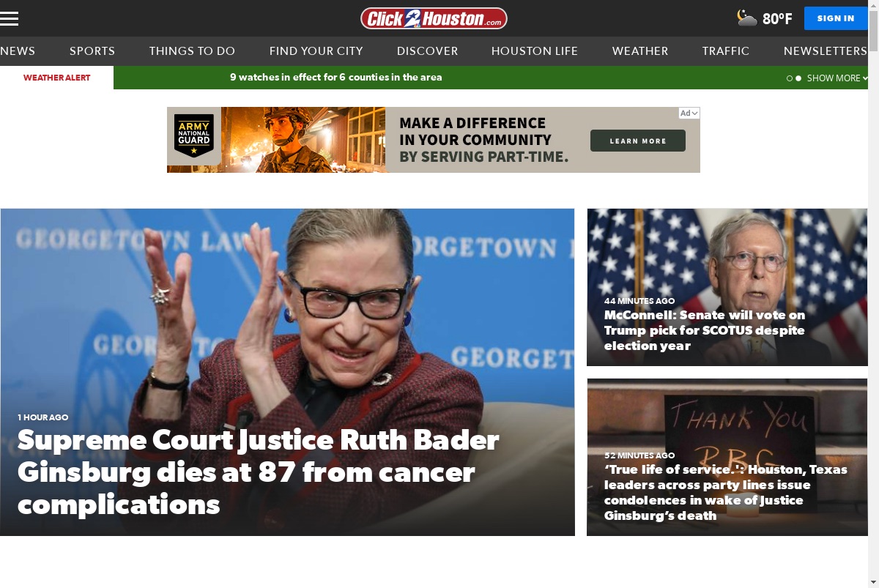879x588 pixels.
Task: Open Find Your City menu
Action: (x=316, y=51)
